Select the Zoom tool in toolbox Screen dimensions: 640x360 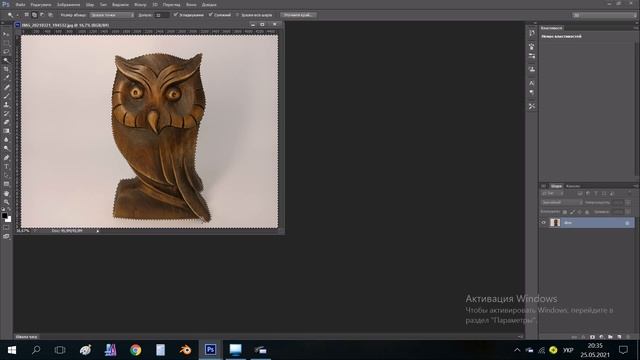click(6, 202)
